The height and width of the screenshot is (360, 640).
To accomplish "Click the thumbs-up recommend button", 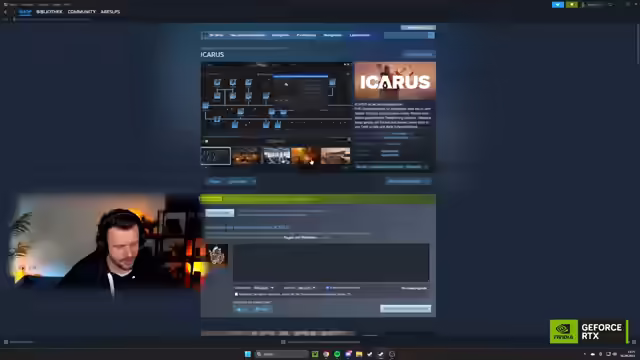I will 242,309.
